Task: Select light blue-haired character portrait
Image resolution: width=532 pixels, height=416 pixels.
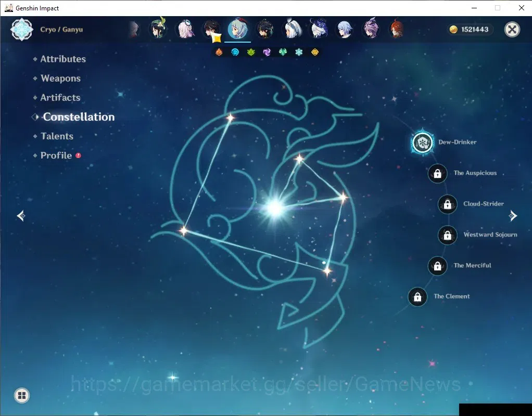Action: 345,29
